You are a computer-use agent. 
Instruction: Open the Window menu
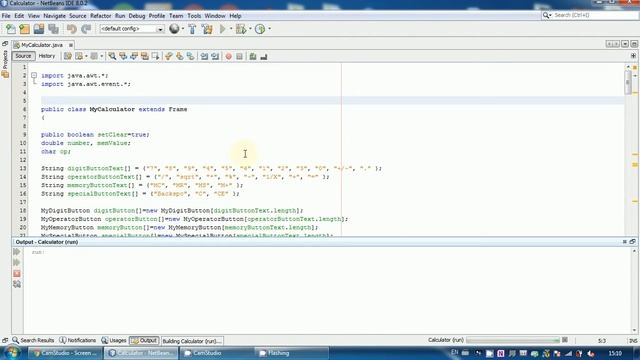215,16
